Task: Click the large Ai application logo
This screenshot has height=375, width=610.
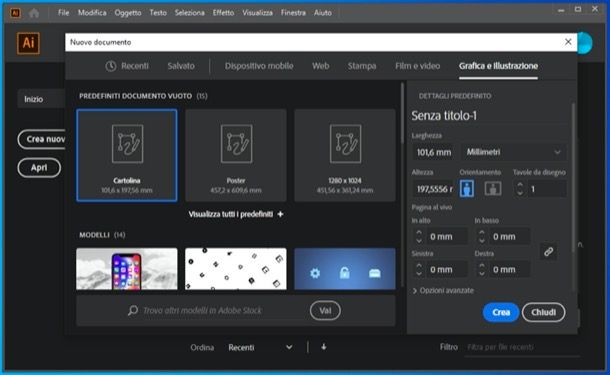Action: pyautogui.click(x=28, y=43)
